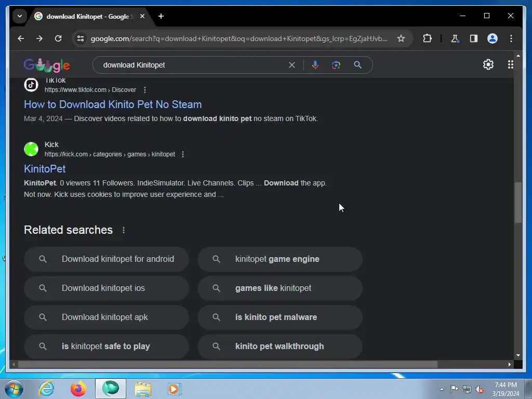This screenshot has width=532, height=399.
Task: Click the horizontal scrollbar thumb
Action: tap(228, 364)
